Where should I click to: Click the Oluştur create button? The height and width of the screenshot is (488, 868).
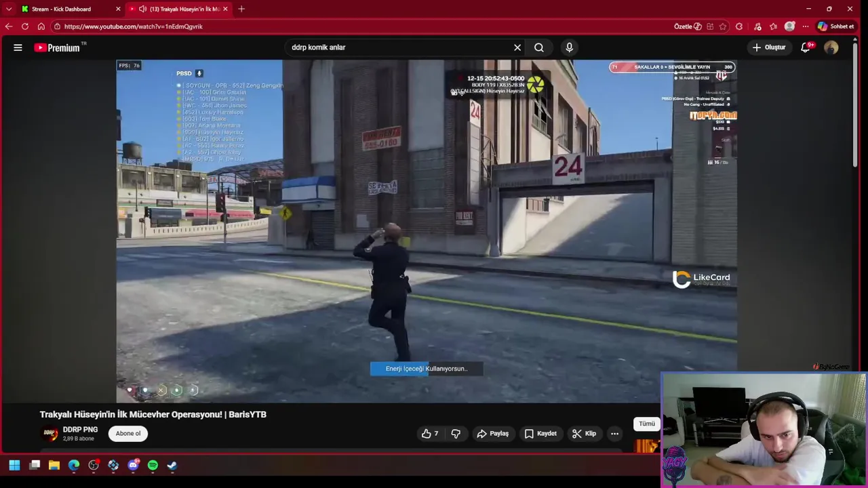(769, 47)
